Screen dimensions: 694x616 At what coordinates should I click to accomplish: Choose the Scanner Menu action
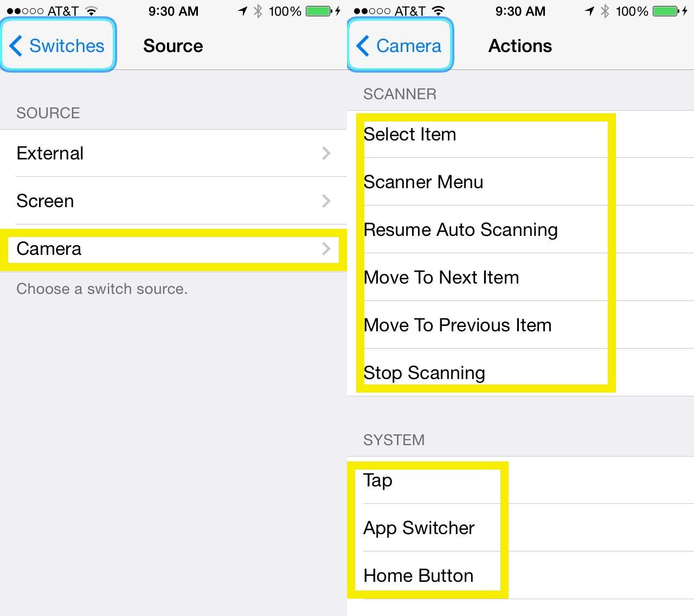point(423,182)
